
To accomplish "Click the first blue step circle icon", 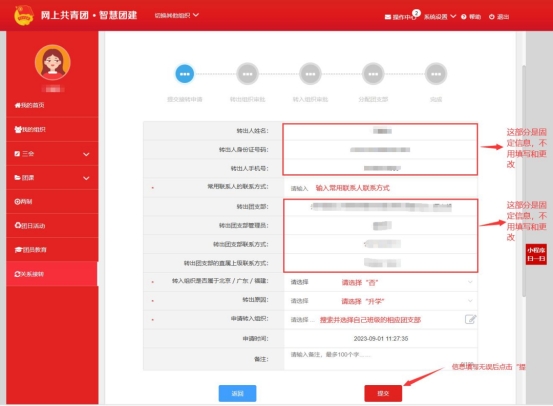I will click(x=184, y=74).
